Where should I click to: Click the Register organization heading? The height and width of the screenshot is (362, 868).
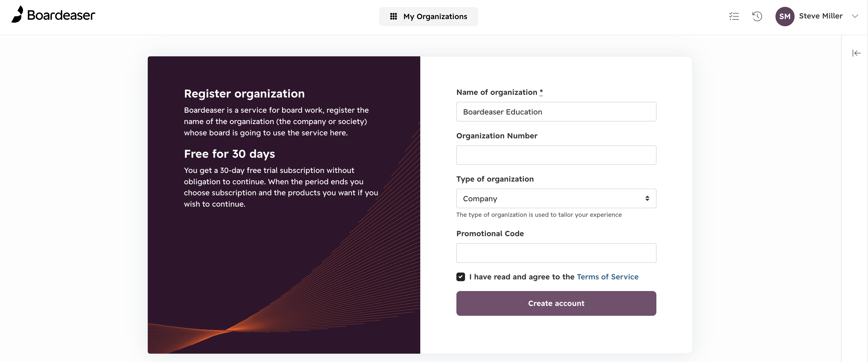coord(244,94)
